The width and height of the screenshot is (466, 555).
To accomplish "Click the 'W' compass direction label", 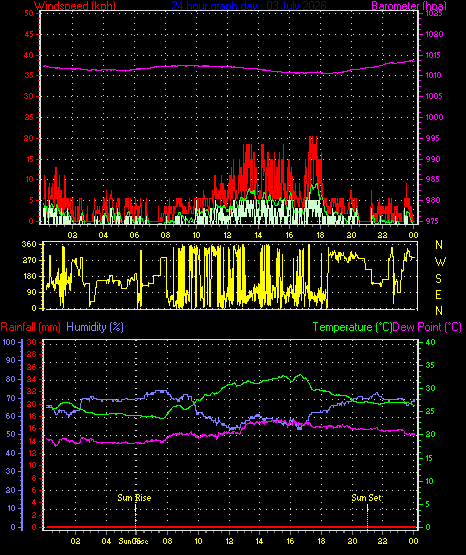I will click(440, 262).
